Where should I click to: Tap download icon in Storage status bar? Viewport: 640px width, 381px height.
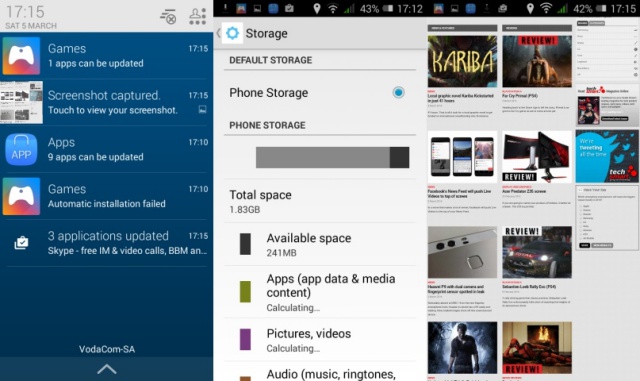pyautogui.click(x=225, y=8)
